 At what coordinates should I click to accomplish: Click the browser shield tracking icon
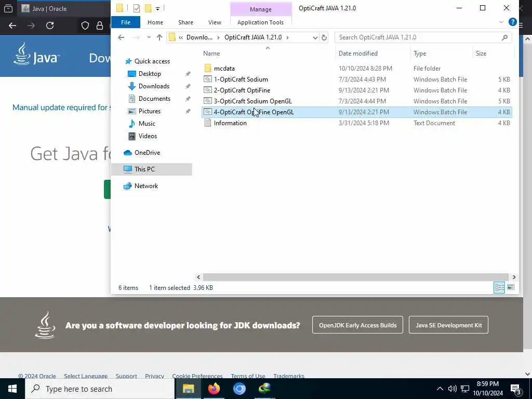tap(85, 25)
